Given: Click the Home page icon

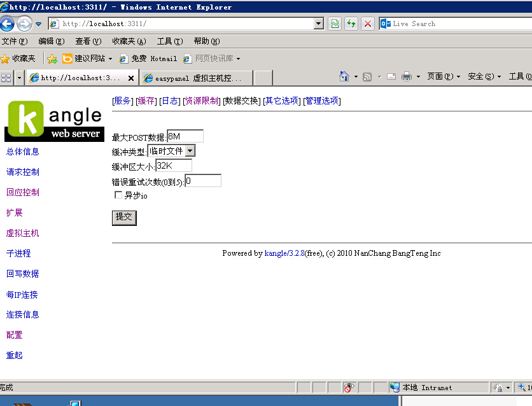Looking at the screenshot, I should [x=344, y=76].
